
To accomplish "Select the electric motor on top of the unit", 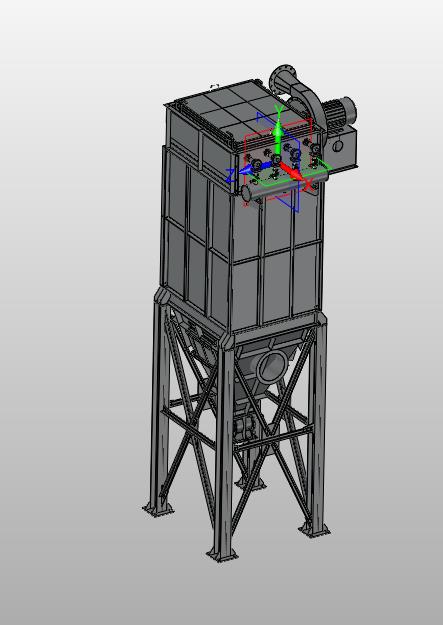I will click(339, 111).
